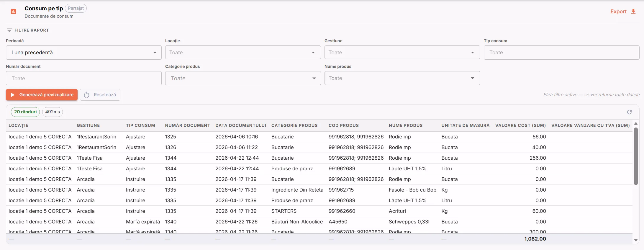Click VALOARE VÂNZARE CU TVA (SUM) header

click(x=591, y=125)
